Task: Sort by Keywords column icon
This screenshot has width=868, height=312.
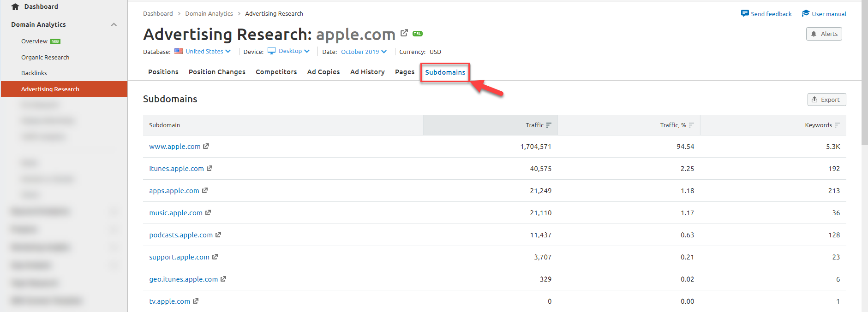Action: [837, 125]
